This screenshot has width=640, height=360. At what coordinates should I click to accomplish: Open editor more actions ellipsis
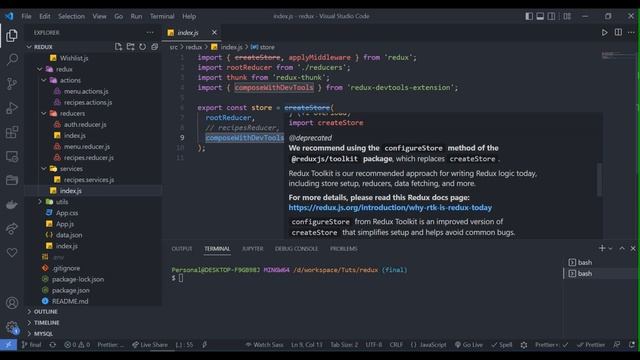click(631, 32)
